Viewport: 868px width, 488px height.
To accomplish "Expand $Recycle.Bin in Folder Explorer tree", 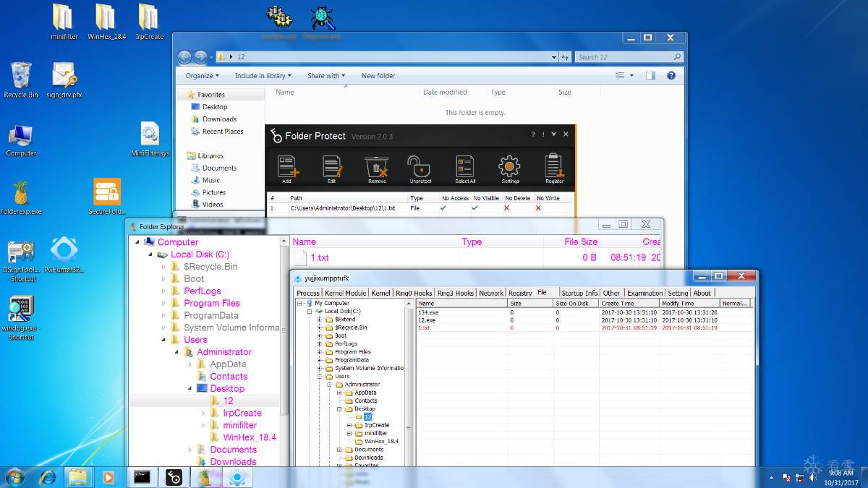I will (163, 267).
